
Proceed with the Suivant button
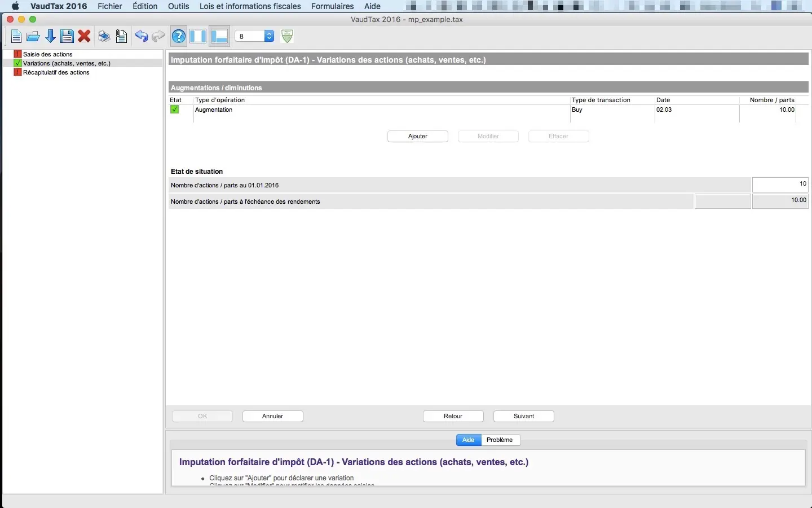(524, 416)
